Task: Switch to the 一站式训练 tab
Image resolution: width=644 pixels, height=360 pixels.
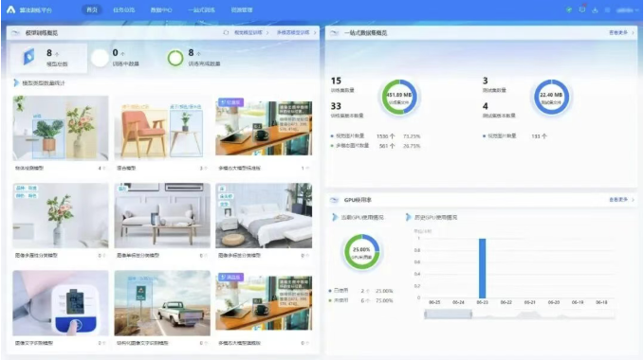Action: [201, 9]
